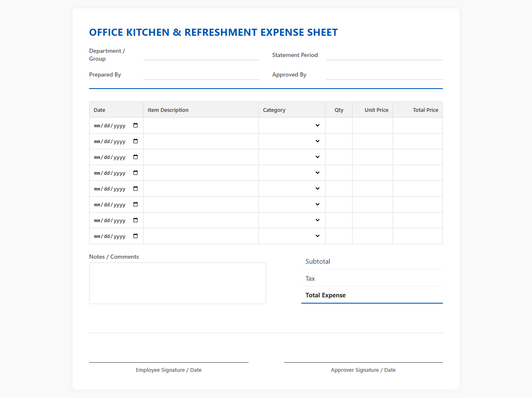Click the Department / Group input field
This screenshot has height=398, width=532.
tap(201, 55)
